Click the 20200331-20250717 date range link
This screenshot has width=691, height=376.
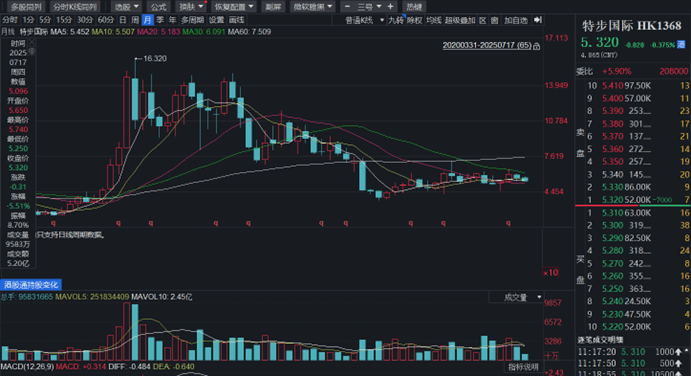487,45
